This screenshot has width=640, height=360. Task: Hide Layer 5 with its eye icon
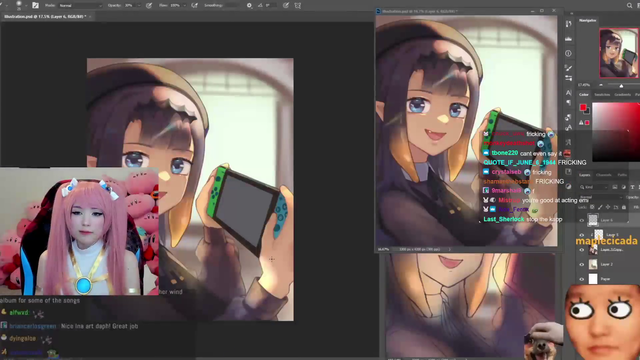[x=582, y=235]
